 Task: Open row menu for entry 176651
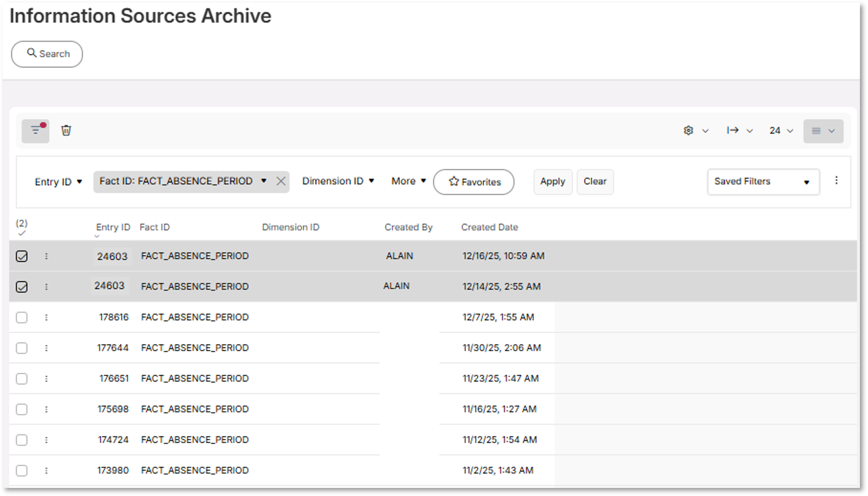tap(46, 379)
